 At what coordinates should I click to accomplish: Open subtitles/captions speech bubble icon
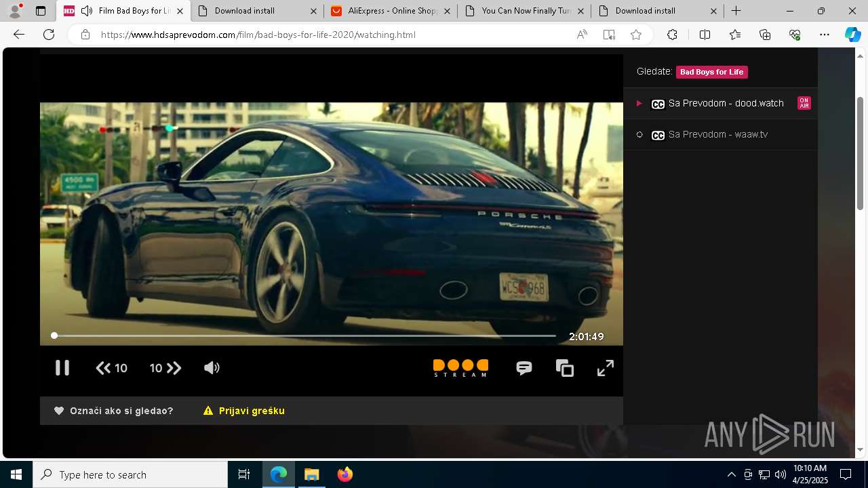coord(524,368)
